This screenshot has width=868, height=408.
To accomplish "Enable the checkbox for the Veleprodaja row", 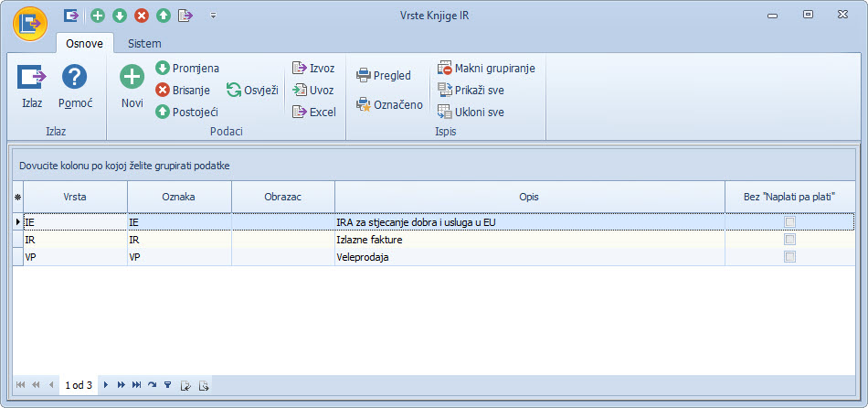I will 789,257.
